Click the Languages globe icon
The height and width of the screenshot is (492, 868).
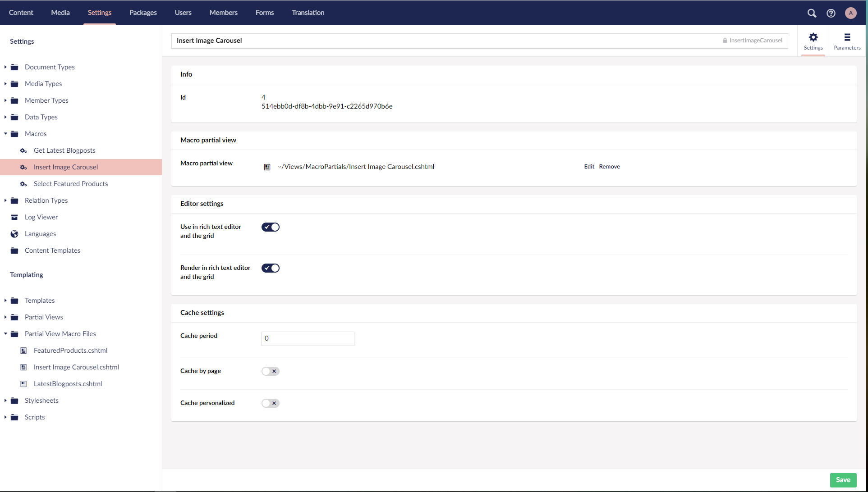click(14, 234)
